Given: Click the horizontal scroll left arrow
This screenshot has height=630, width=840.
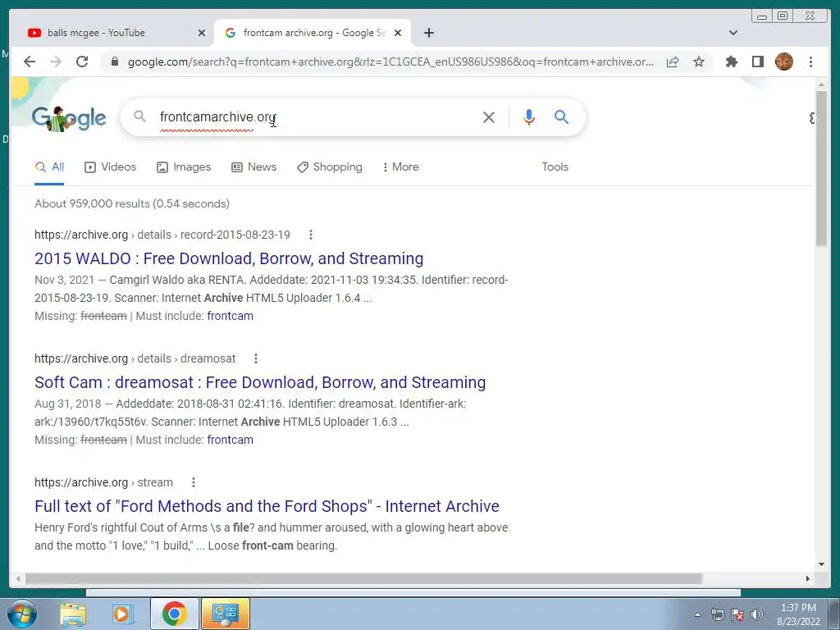Looking at the screenshot, I should [x=18, y=578].
